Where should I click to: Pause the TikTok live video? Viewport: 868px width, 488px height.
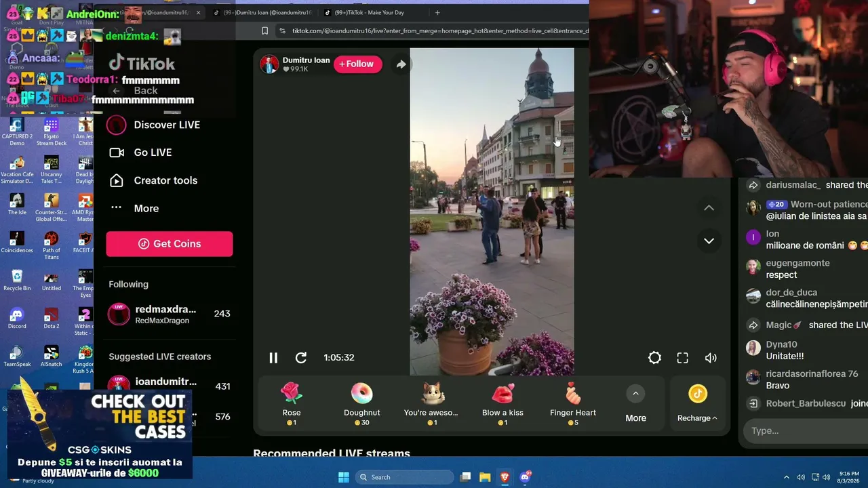pos(273,358)
